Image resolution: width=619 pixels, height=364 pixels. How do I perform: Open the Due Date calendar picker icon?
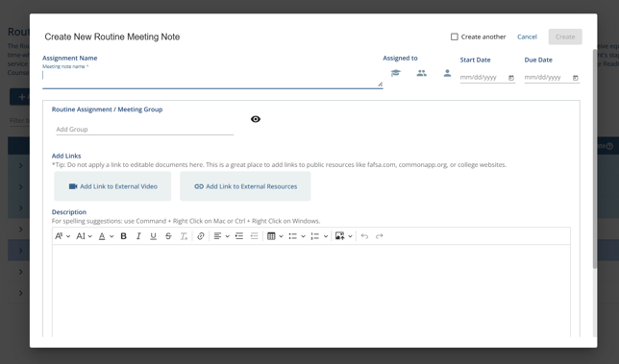[x=576, y=78]
